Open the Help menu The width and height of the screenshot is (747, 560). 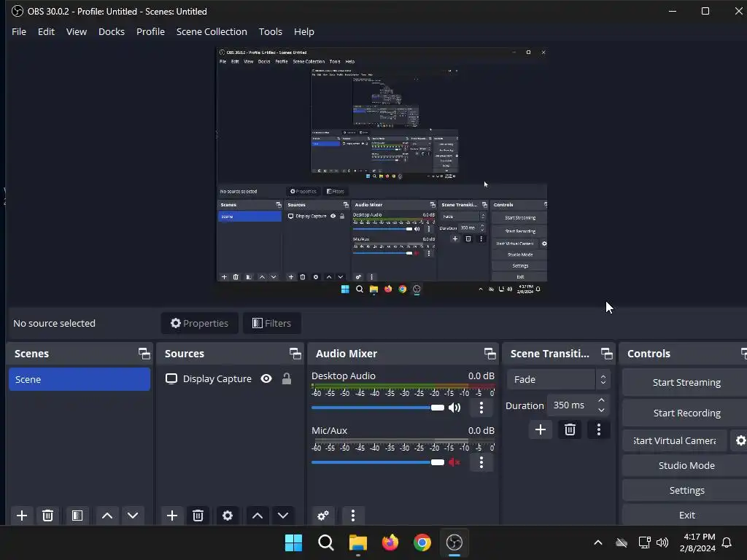tap(304, 31)
